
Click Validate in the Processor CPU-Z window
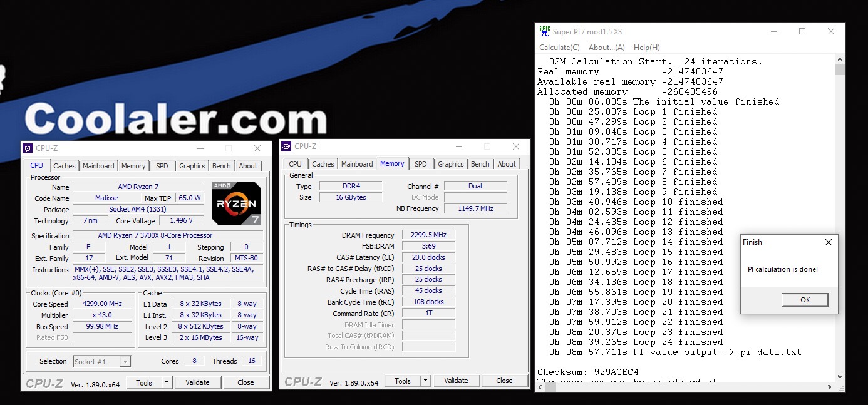click(x=197, y=382)
